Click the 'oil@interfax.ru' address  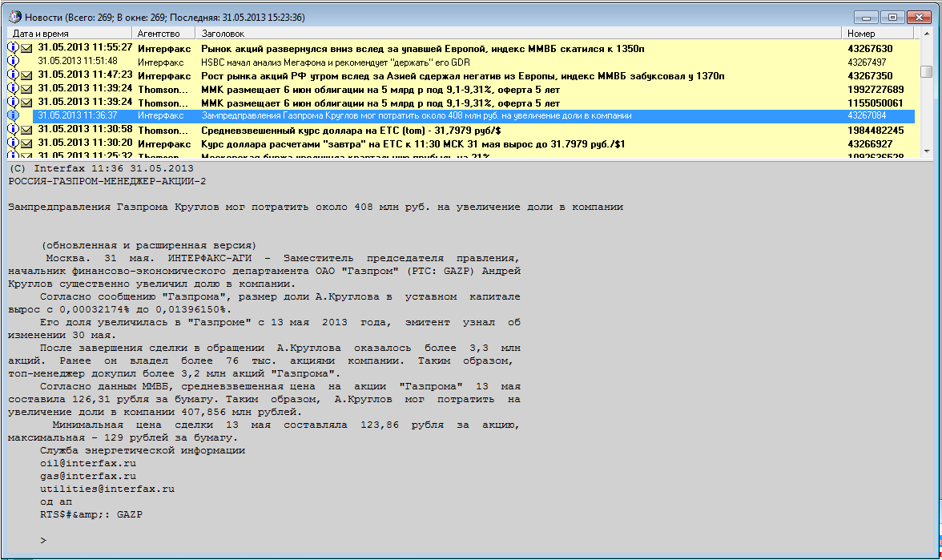coord(88,463)
